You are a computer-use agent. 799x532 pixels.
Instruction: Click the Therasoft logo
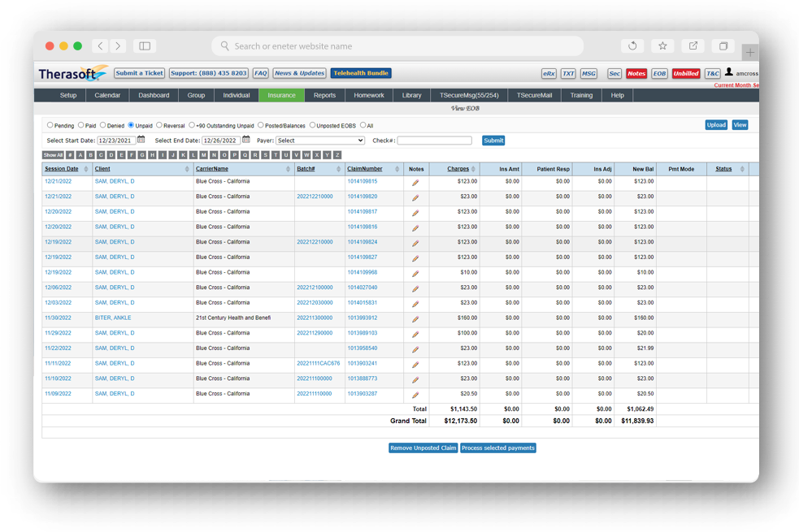73,73
